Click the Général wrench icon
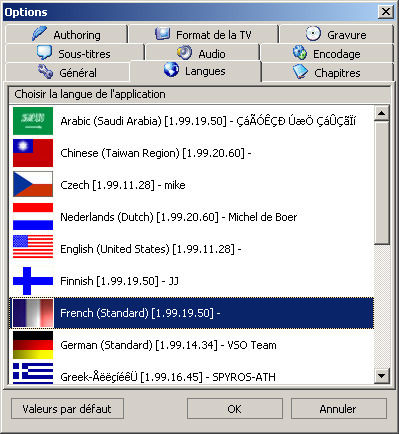 pos(45,72)
